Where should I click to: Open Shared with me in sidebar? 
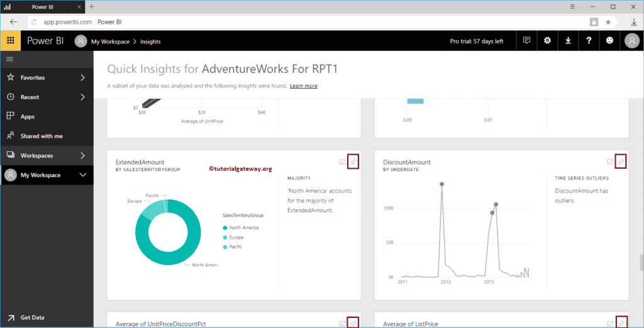coord(41,136)
